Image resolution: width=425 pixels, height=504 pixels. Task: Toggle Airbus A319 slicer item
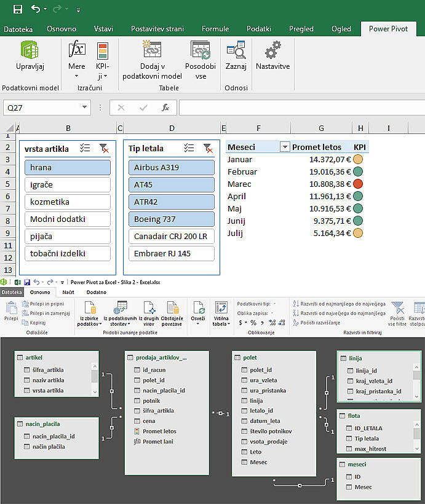click(x=172, y=167)
